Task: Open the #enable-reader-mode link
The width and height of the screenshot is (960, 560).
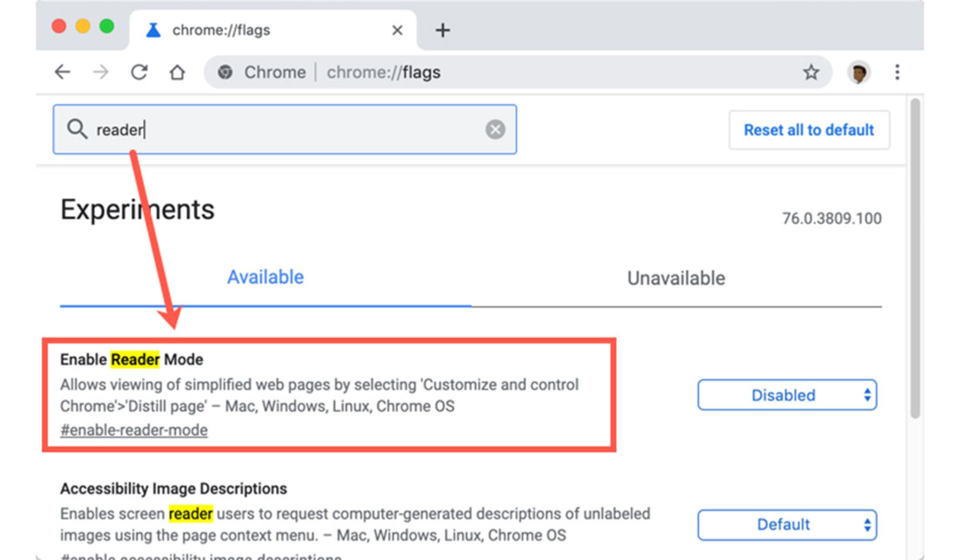Action: tap(134, 430)
